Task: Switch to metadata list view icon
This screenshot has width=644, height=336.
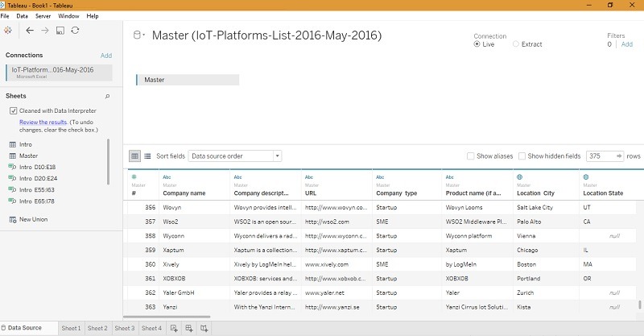Action: [147, 156]
